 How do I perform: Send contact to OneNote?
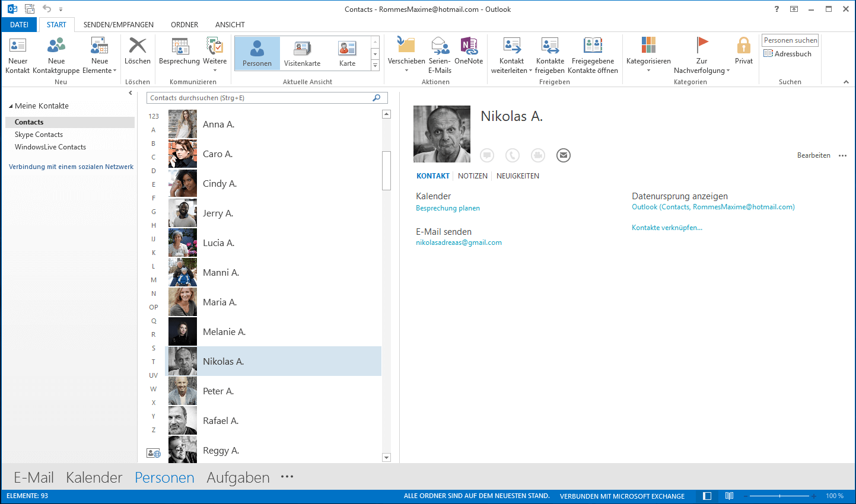coord(469,51)
